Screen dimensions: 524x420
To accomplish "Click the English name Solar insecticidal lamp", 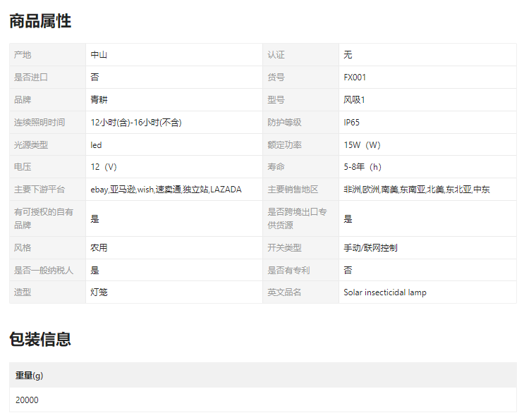I will (384, 292).
